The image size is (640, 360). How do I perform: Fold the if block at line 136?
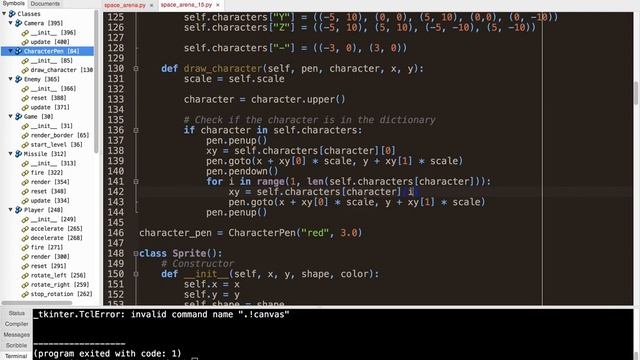pos(136,130)
